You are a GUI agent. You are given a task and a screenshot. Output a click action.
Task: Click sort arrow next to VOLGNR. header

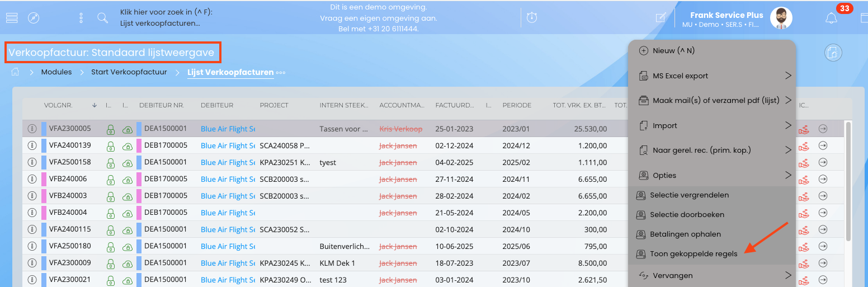point(95,105)
